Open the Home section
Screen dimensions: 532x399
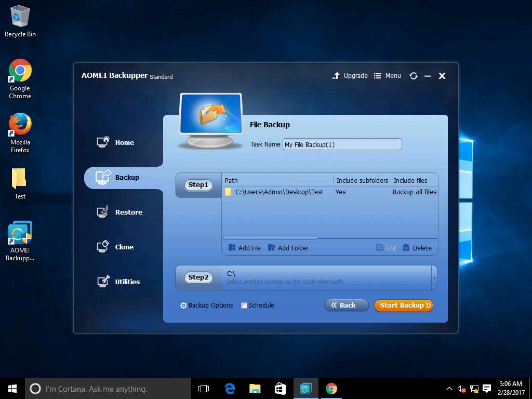[116, 142]
